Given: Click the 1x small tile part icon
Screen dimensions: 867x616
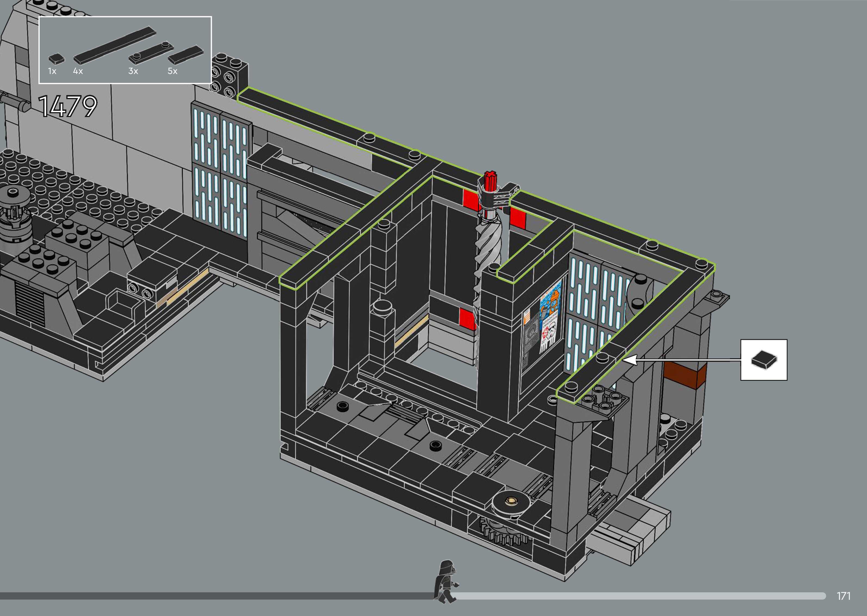Looking at the screenshot, I should coord(56,59).
